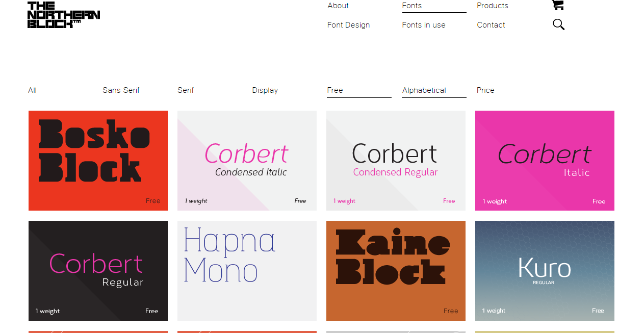The image size is (644, 333).
Task: Sort fonts by Alphabetical
Action: point(424,90)
